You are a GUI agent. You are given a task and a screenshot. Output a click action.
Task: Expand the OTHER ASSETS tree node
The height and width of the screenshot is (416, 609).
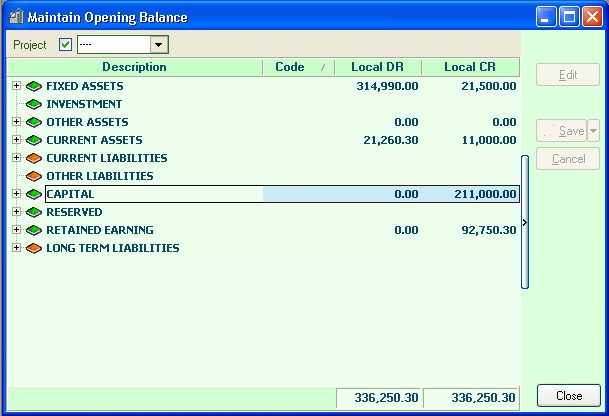pyautogui.click(x=16, y=122)
